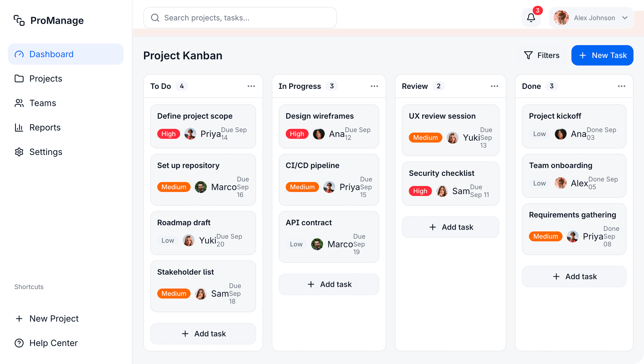Open the Done column three-dot menu
Viewport: 644px width, 364px height.
tap(622, 86)
